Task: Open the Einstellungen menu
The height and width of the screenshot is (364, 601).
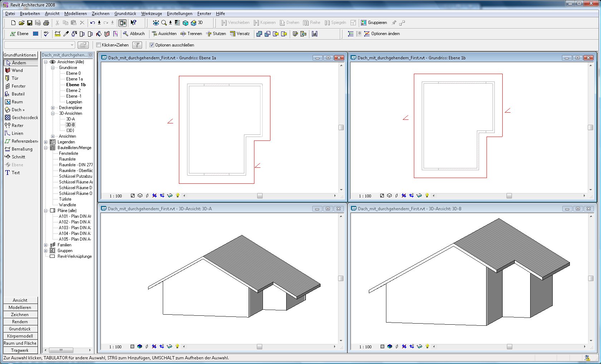Action: (180, 14)
